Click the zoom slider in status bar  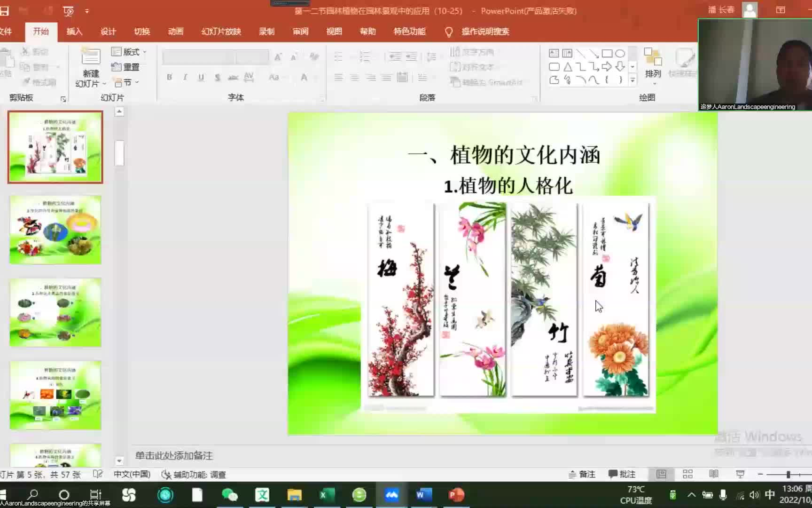pyautogui.click(x=789, y=474)
